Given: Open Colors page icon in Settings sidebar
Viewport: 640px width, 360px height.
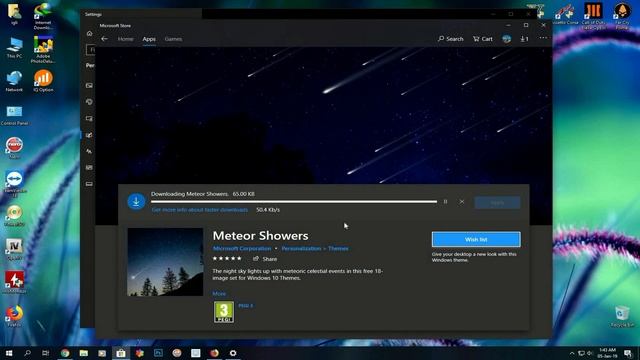Looking at the screenshot, I should [89, 102].
